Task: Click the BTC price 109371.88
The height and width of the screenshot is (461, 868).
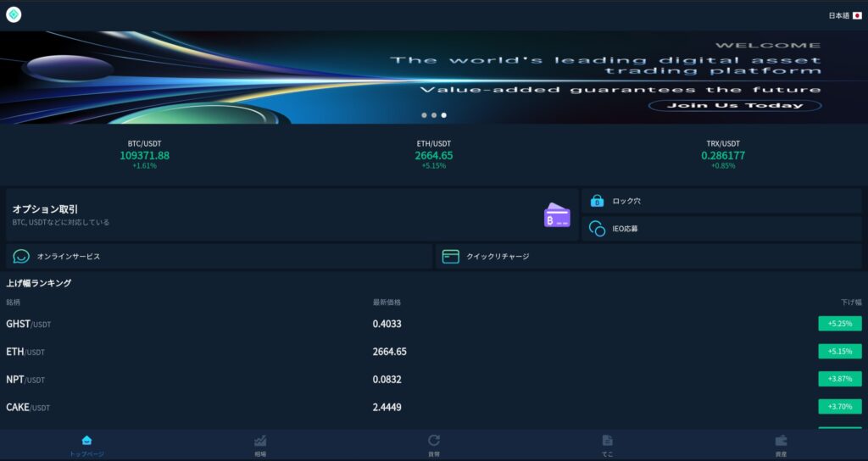Action: (x=144, y=156)
